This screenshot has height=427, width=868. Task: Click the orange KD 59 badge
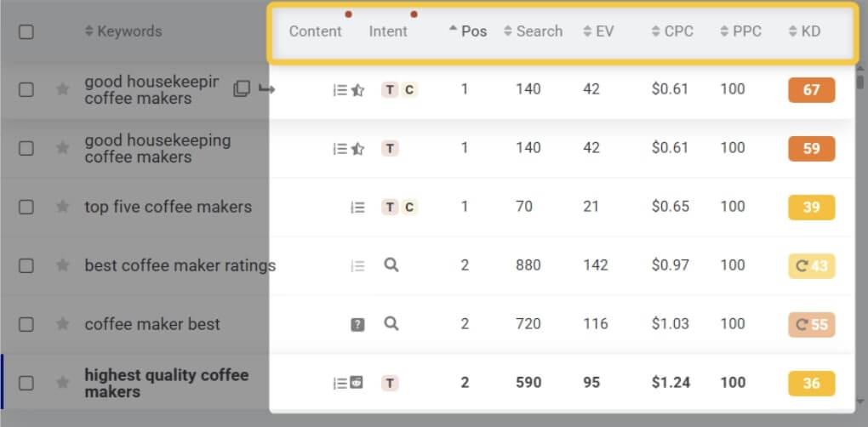coord(812,149)
